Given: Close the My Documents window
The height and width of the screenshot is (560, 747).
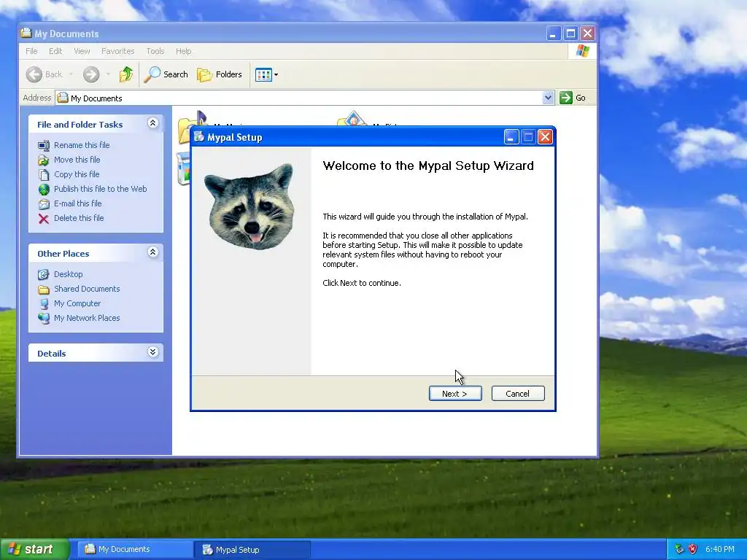Looking at the screenshot, I should pos(587,34).
